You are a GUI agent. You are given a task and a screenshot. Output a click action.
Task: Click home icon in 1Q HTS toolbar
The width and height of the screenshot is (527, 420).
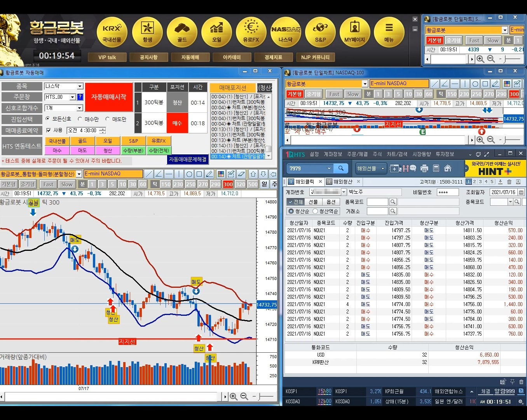click(x=448, y=168)
